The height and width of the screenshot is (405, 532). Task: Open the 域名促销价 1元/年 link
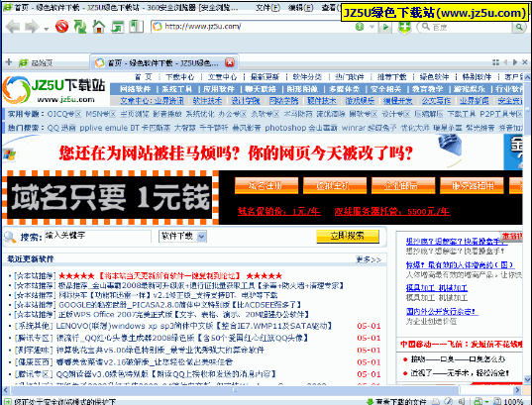click(279, 211)
